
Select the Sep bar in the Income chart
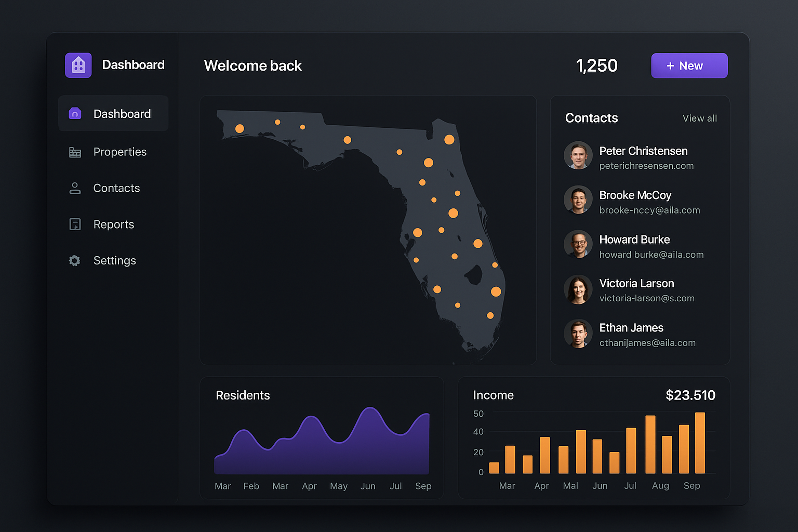[x=700, y=443]
